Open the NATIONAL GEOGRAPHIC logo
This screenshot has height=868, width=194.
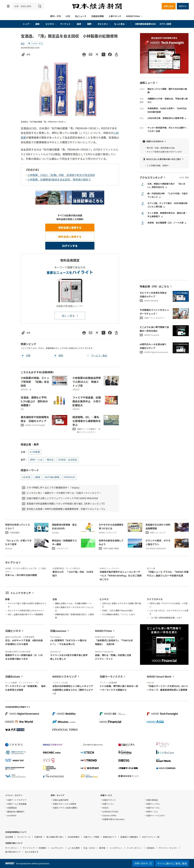tap(49, 768)
